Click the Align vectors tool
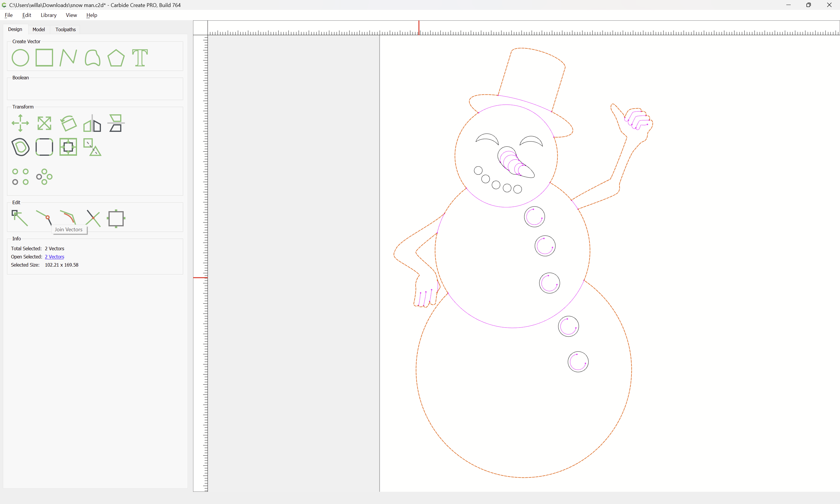The image size is (840, 504). click(x=116, y=123)
